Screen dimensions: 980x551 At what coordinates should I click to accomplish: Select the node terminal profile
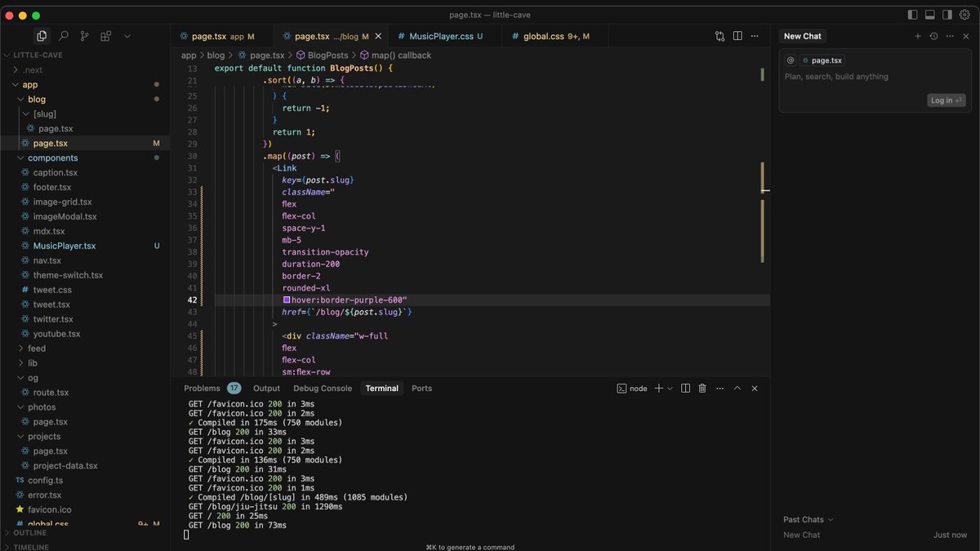coord(632,389)
